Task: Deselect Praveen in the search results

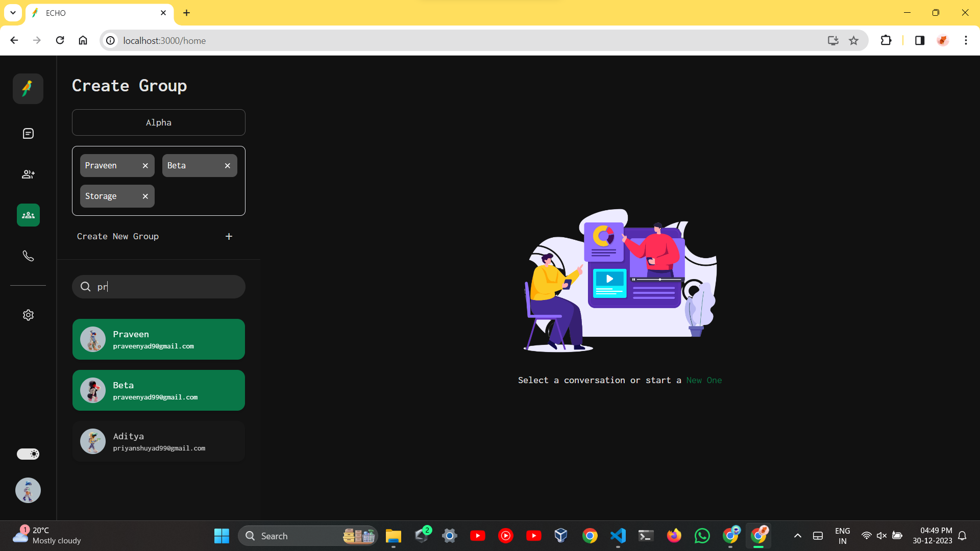Action: pyautogui.click(x=158, y=339)
